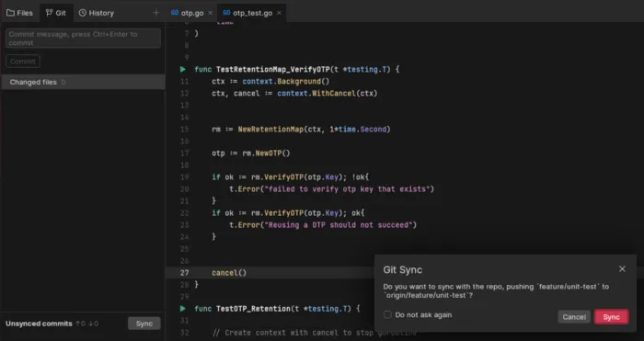This screenshot has height=341, width=644.
Task: Click context.WithCancel on line 12
Action: pyautogui.click(x=316, y=94)
